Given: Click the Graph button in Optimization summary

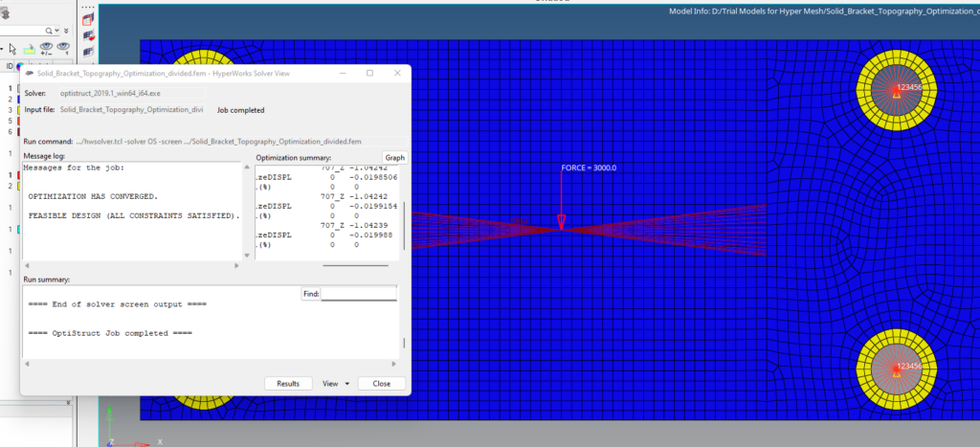Looking at the screenshot, I should 394,158.
